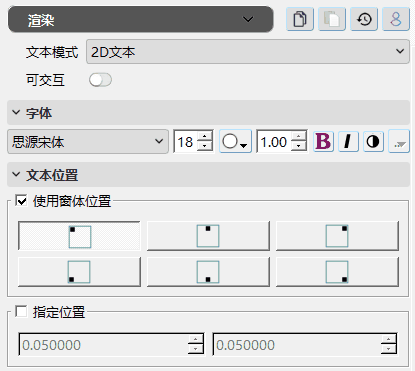Image resolution: width=415 pixels, height=371 pixels.
Task: Select the top-left window position button
Action: click(79, 236)
